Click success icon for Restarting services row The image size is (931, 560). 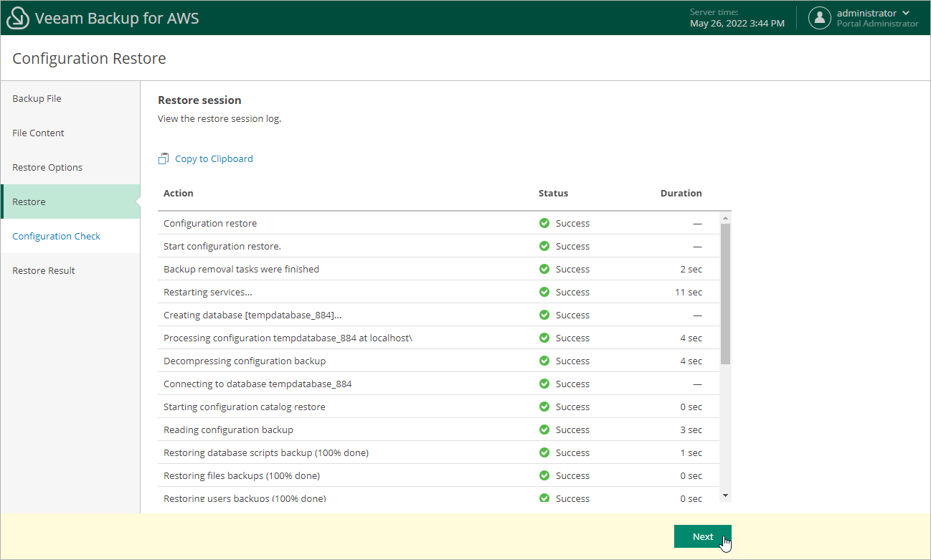[x=544, y=292]
